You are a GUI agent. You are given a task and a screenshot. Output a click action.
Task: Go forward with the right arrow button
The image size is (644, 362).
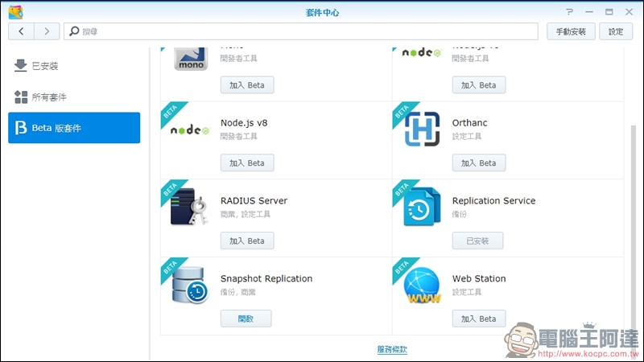pyautogui.click(x=47, y=31)
